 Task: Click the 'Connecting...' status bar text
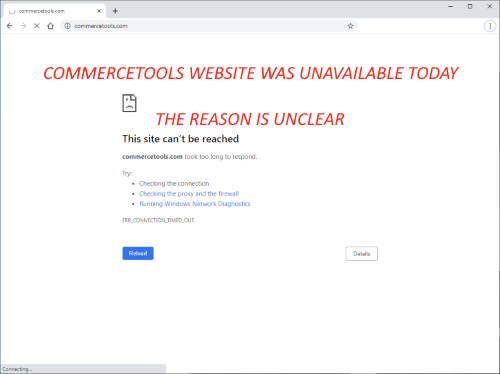click(x=17, y=369)
